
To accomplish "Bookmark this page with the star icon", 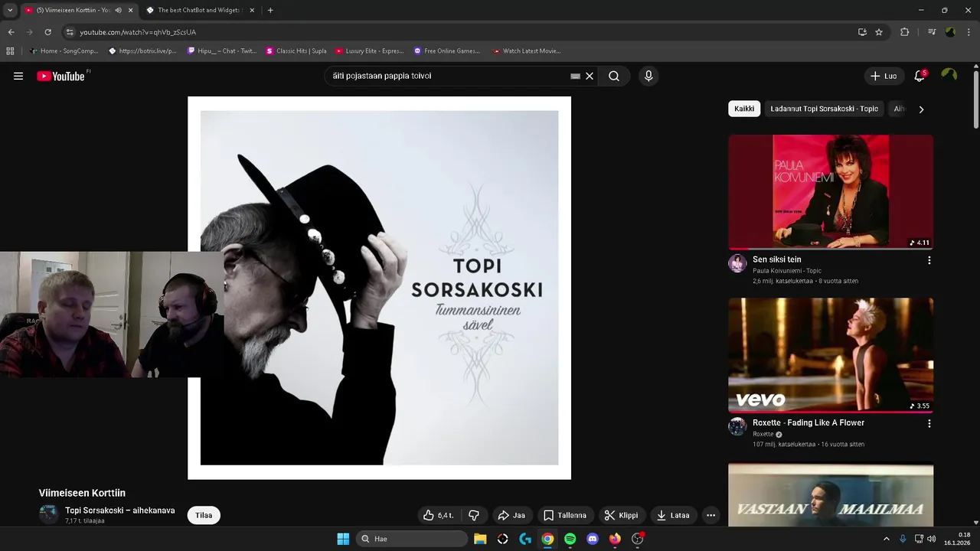I will (879, 32).
